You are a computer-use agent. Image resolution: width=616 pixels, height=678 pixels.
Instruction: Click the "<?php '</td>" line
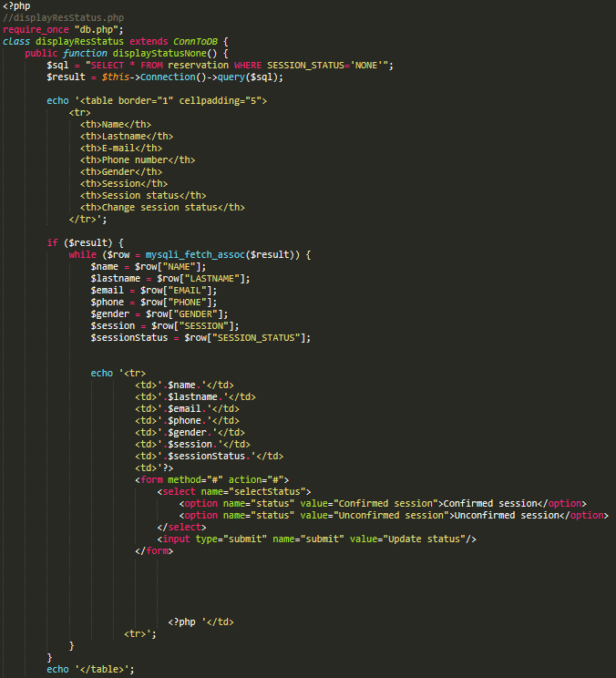[200, 622]
